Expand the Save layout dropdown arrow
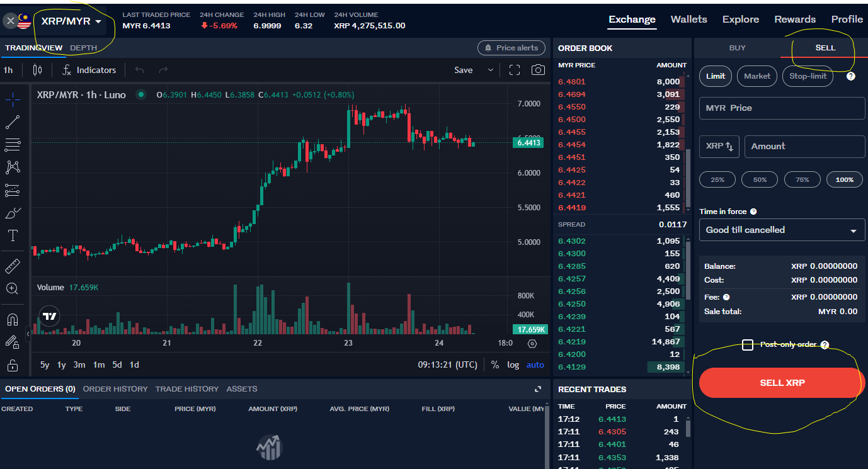The width and height of the screenshot is (868, 469). click(491, 70)
